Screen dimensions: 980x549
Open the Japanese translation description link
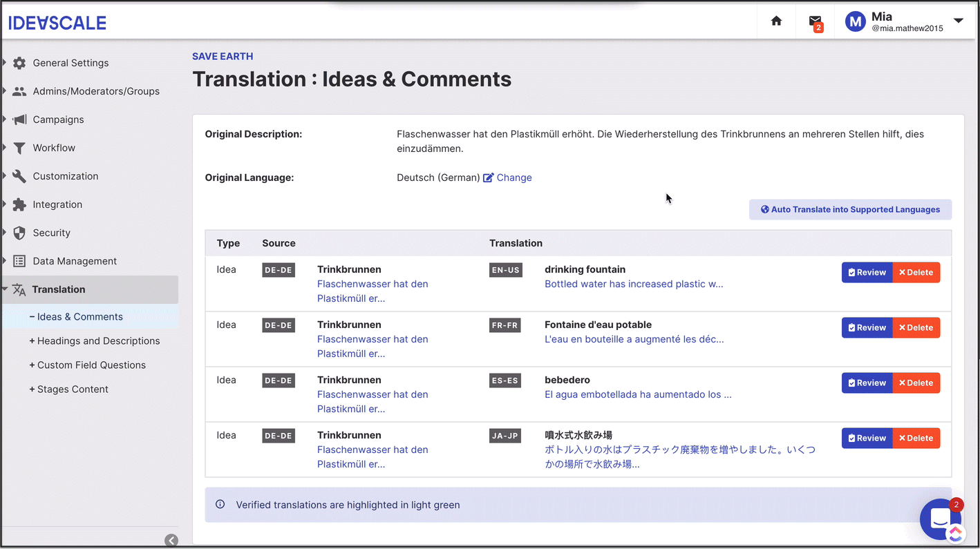coord(680,456)
